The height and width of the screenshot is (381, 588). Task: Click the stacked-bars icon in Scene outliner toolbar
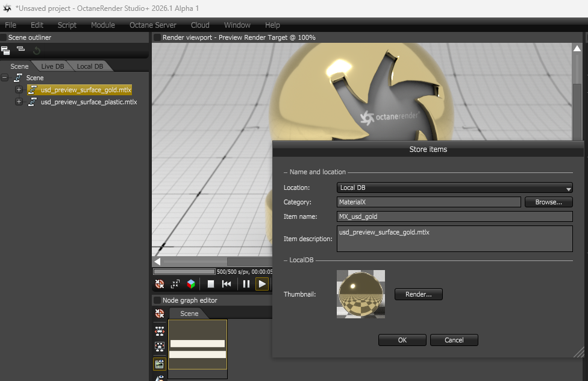(20, 49)
